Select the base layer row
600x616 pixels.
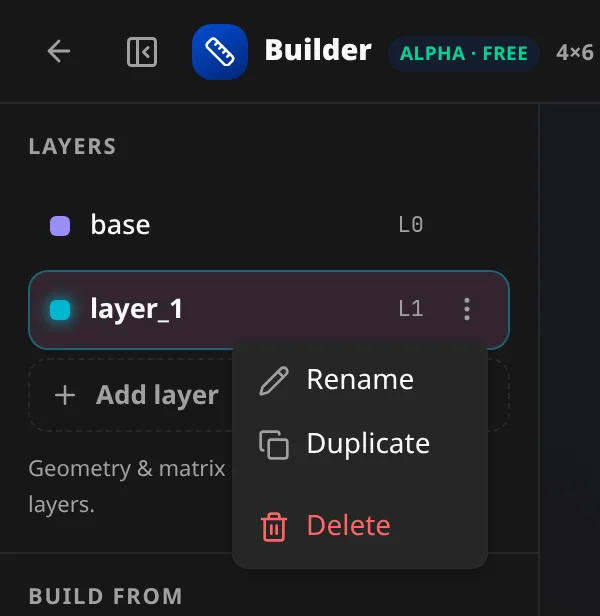(x=269, y=226)
